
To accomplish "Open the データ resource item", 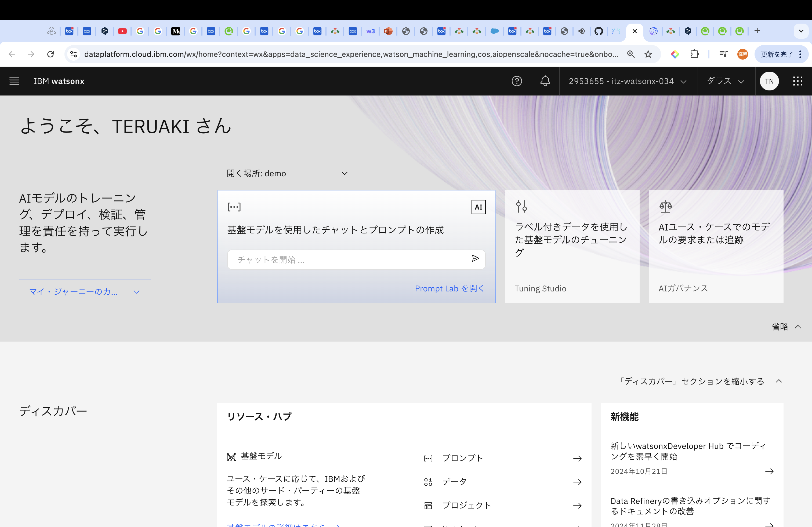I will pos(502,482).
